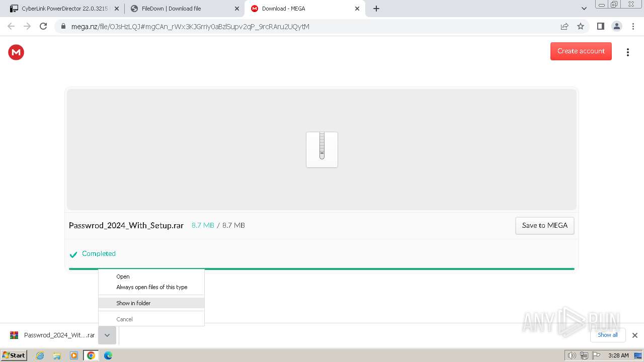Choose Always open files of this type

point(151,287)
